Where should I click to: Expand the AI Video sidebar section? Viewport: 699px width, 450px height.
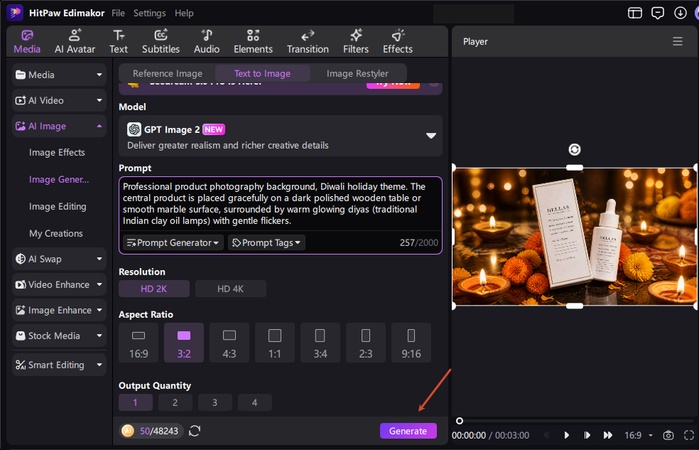click(x=59, y=100)
